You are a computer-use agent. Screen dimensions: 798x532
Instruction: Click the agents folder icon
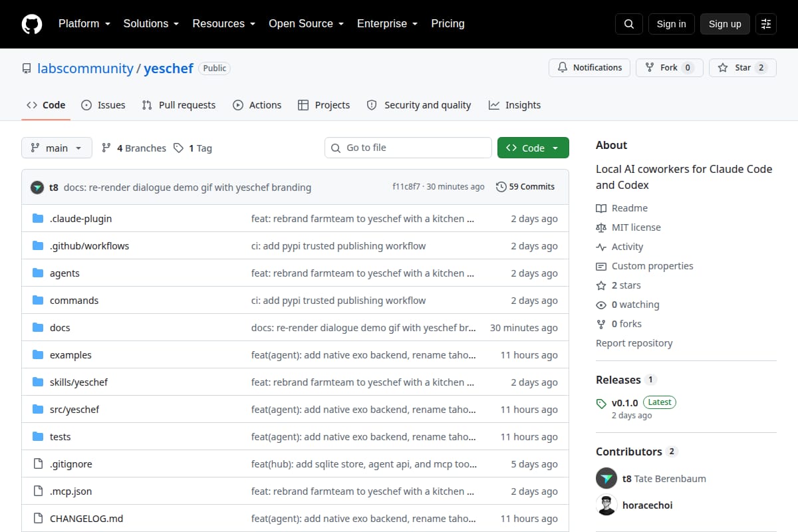click(38, 273)
